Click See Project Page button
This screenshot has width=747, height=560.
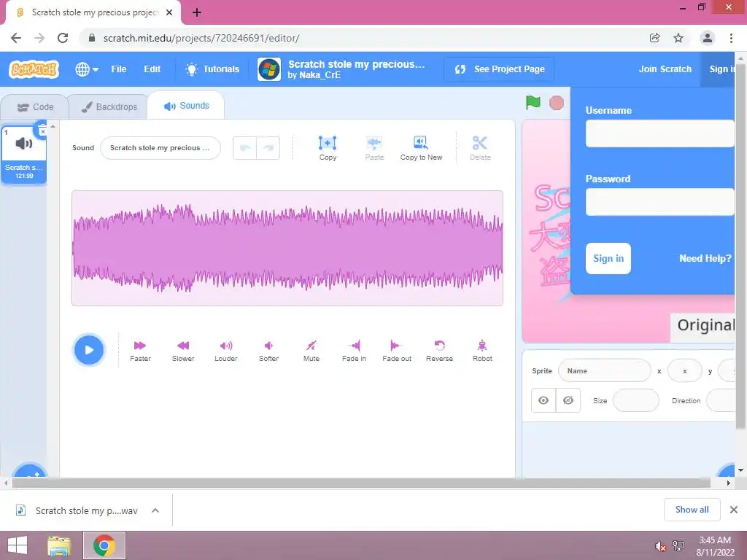(x=499, y=69)
